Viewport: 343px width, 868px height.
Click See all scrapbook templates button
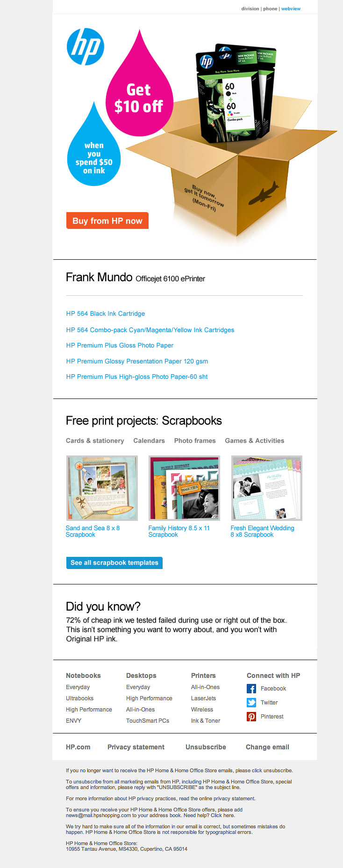pyautogui.click(x=114, y=563)
